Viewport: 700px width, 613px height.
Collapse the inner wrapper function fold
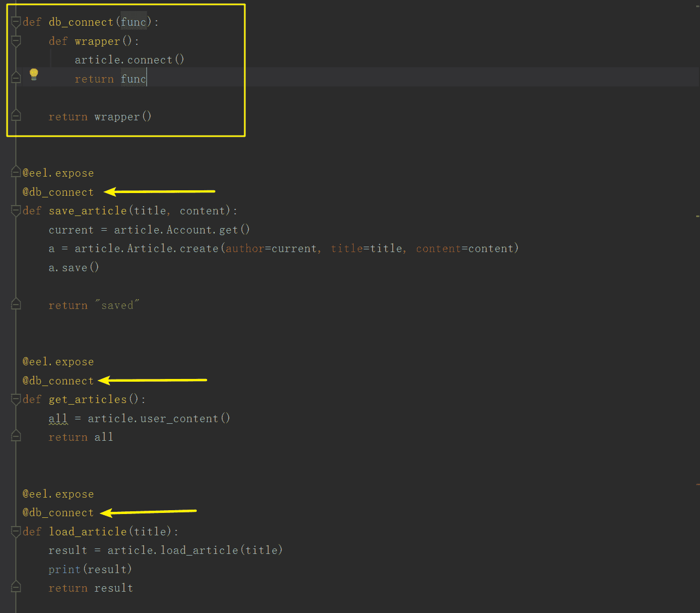tap(16, 41)
